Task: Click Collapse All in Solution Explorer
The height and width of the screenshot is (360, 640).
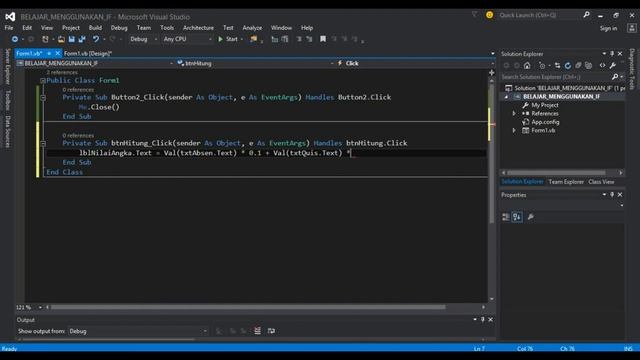Action: point(578,65)
